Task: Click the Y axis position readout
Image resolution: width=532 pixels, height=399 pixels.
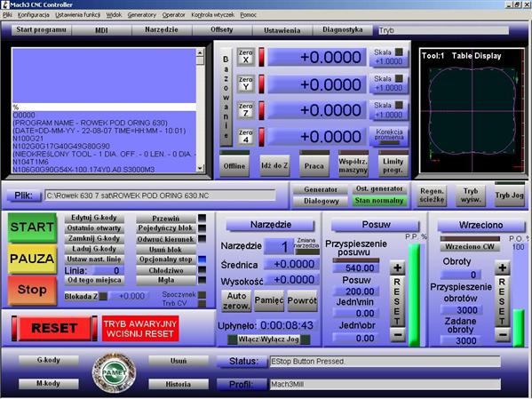Action: (317, 84)
